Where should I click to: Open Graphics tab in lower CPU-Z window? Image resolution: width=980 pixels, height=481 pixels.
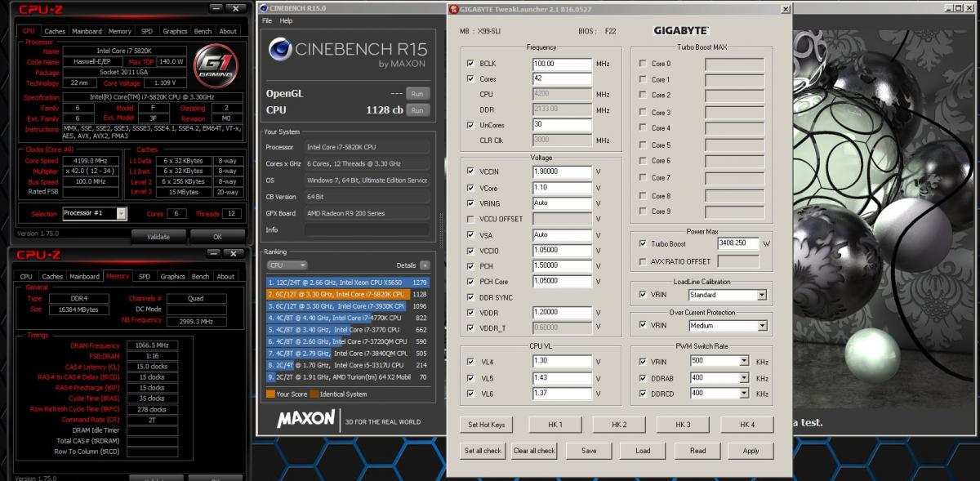[x=173, y=277]
